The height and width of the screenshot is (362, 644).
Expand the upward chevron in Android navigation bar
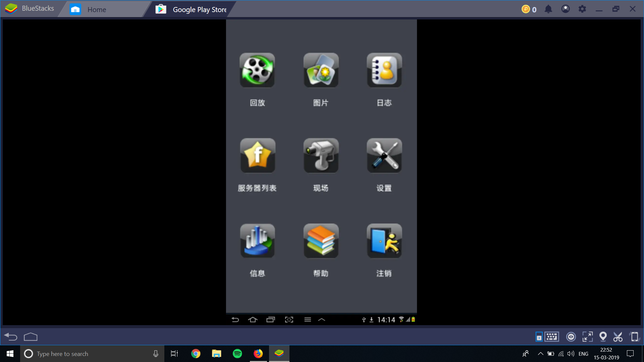pyautogui.click(x=322, y=320)
